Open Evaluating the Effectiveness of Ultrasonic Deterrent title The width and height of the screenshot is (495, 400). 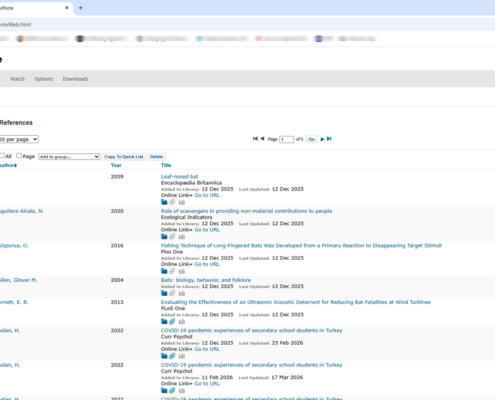click(x=296, y=302)
